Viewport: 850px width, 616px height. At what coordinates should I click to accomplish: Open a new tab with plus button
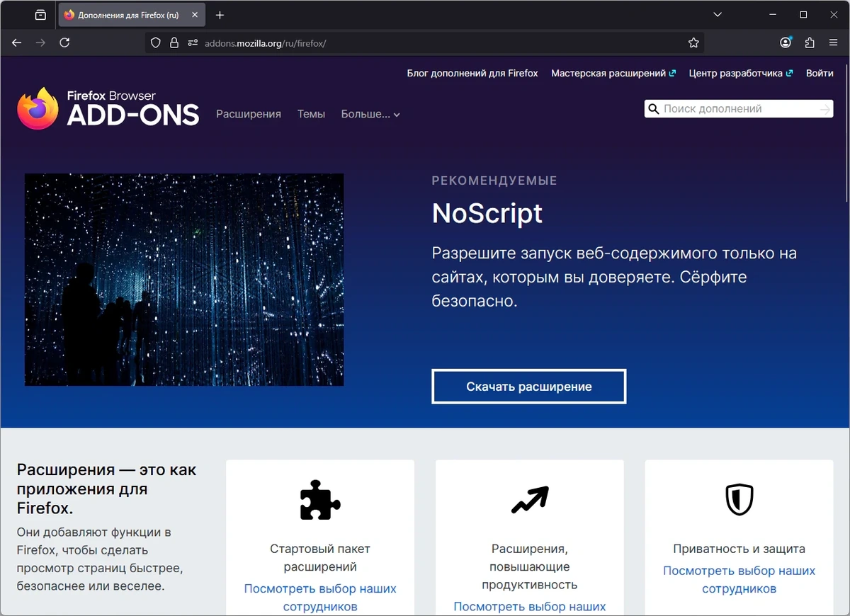point(220,15)
